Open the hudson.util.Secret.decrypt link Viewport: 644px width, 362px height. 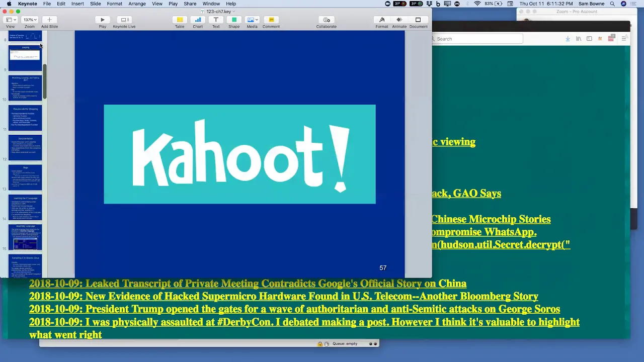(x=501, y=245)
